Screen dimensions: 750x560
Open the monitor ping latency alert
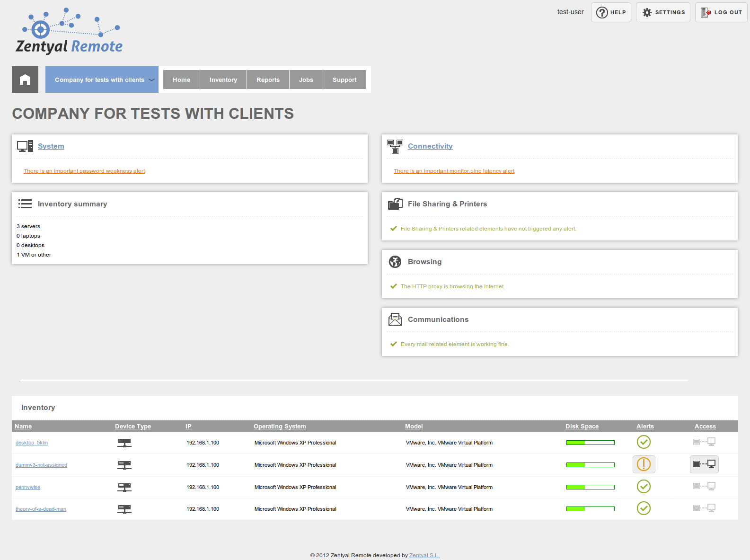click(x=454, y=171)
